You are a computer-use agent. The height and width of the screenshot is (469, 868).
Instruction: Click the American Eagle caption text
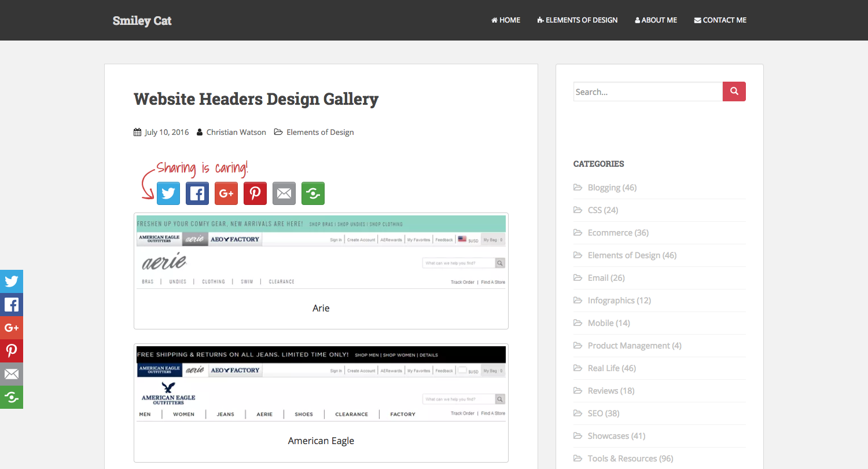[321, 441]
